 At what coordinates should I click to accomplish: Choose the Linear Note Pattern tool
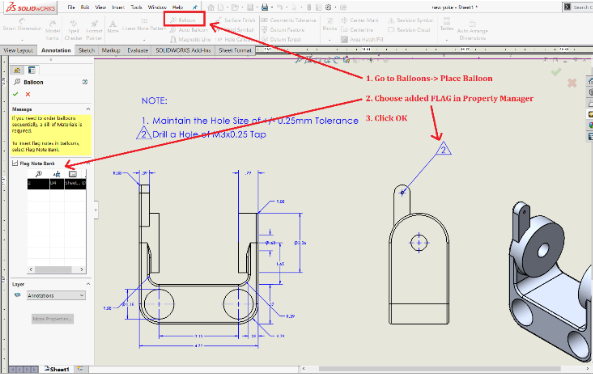point(144,25)
